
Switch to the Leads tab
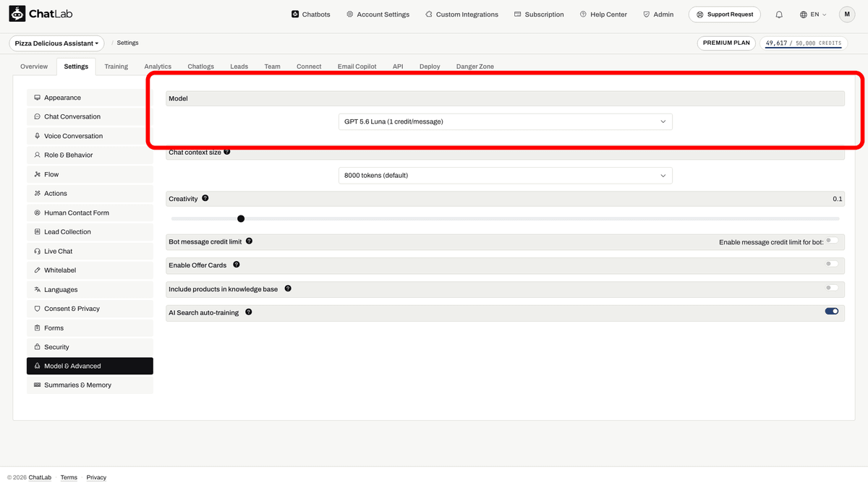239,67
